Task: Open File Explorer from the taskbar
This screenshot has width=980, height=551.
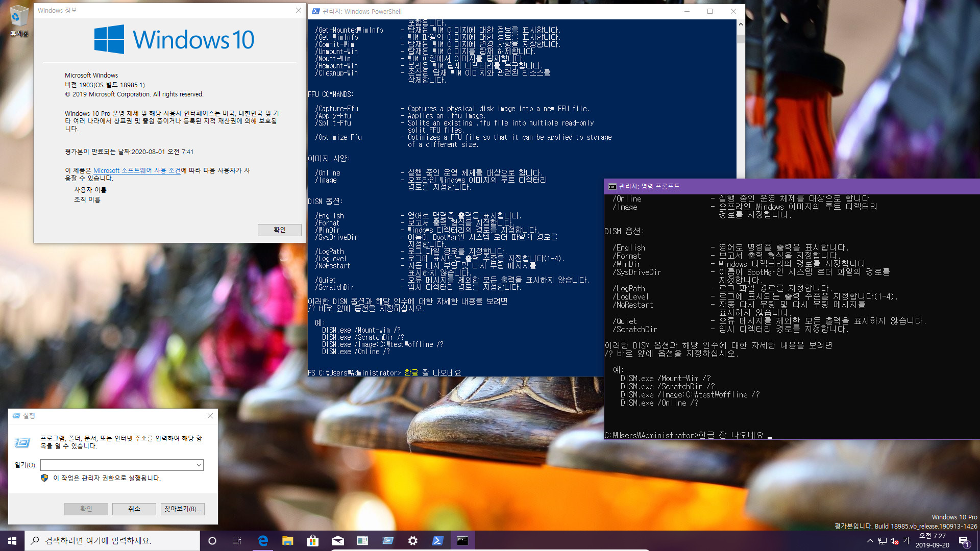Action: pyautogui.click(x=287, y=541)
